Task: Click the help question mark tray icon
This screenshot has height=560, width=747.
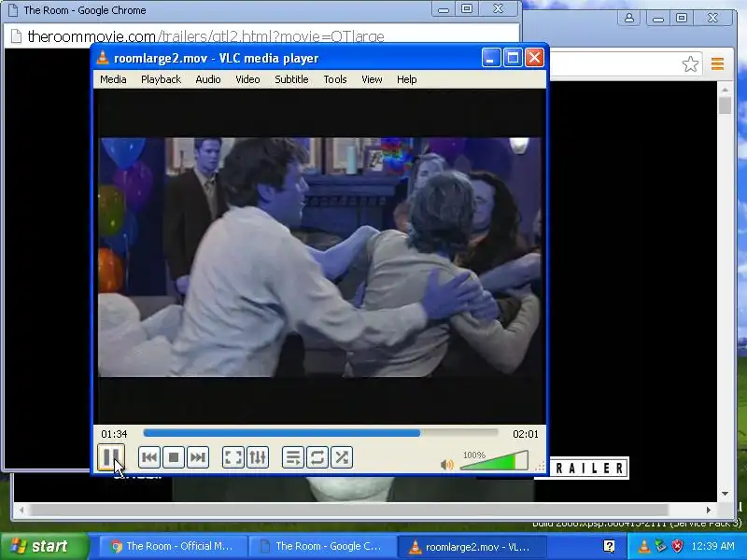Action: pos(609,546)
